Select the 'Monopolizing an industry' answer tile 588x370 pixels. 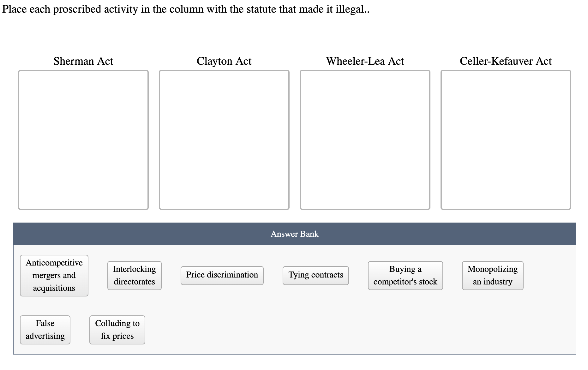coord(492,275)
